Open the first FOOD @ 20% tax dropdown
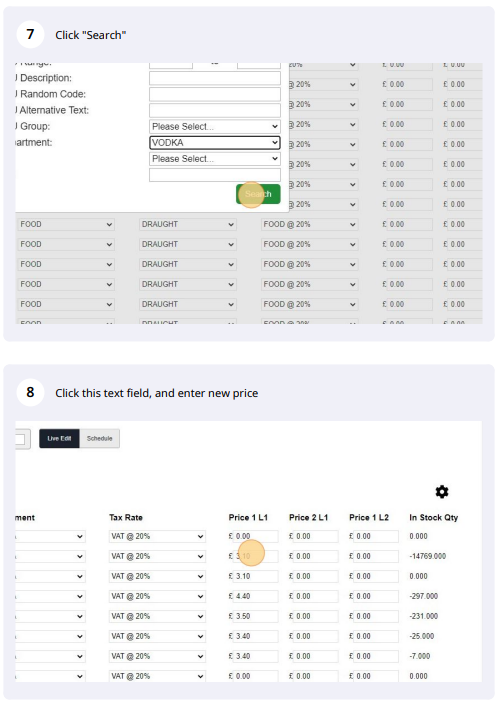 pos(309,224)
